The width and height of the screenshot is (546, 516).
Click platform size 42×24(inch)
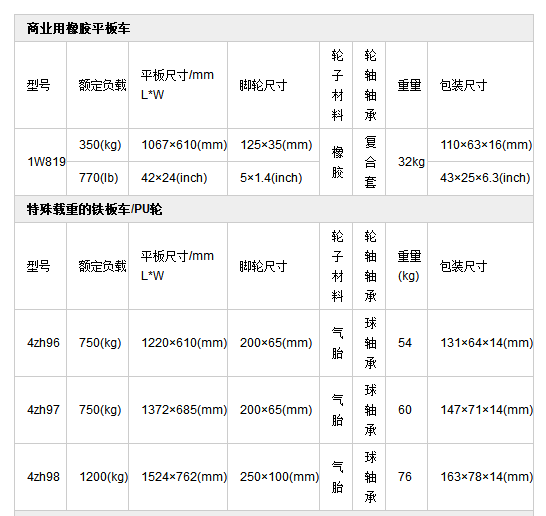(174, 178)
